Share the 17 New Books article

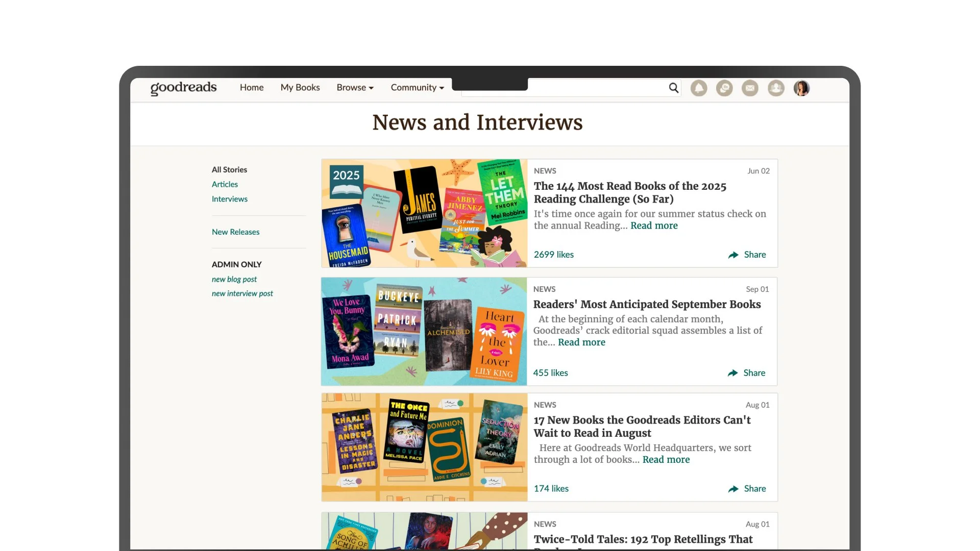pyautogui.click(x=747, y=489)
